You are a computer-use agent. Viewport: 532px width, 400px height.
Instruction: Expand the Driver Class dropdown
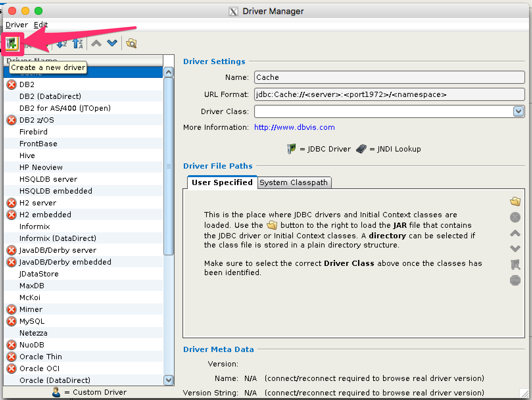point(518,111)
